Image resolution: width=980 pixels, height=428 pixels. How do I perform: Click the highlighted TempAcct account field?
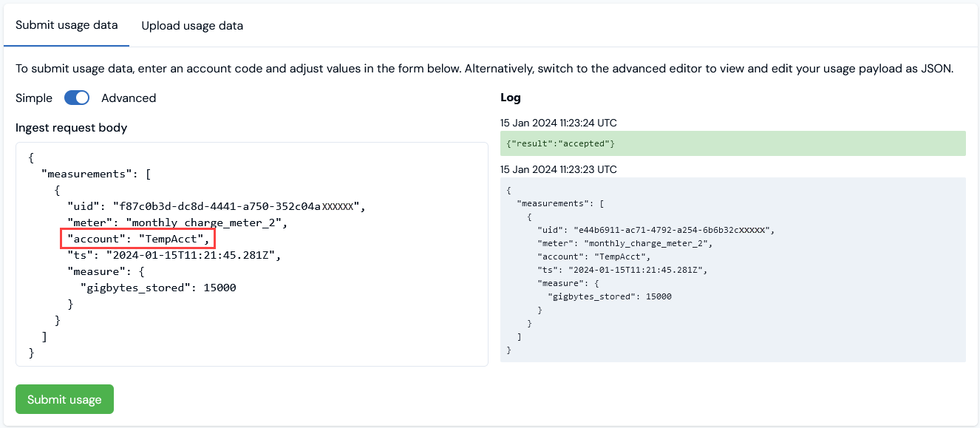pos(137,238)
